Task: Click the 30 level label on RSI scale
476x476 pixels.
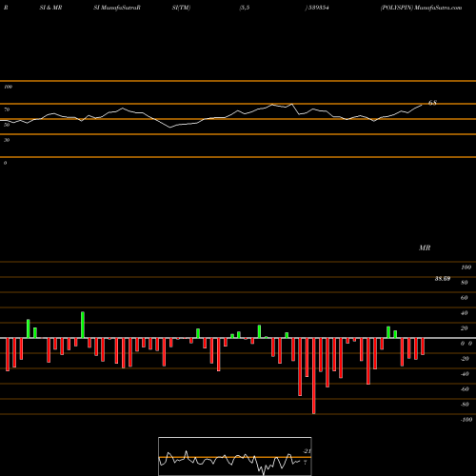Action: click(x=7, y=140)
